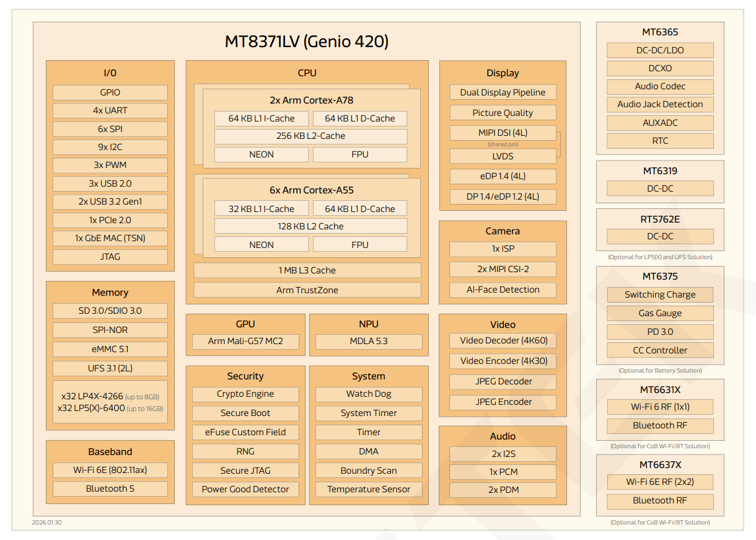This screenshot has height=540, width=756.
Task: Select the UFS 3.1 (2L) memory block
Action: point(110,368)
